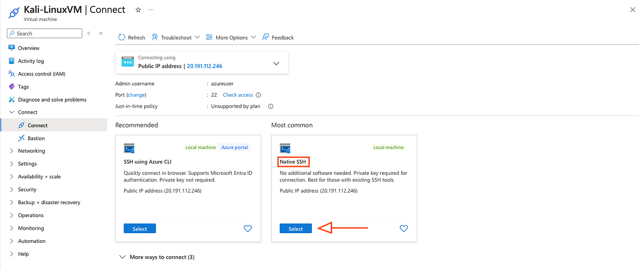
Task: Click info icon beside Unsupported by plan
Action: 271,106
